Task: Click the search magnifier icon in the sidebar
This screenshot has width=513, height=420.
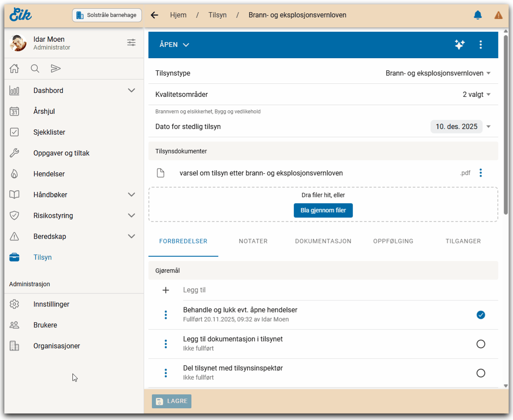Action: (x=35, y=69)
